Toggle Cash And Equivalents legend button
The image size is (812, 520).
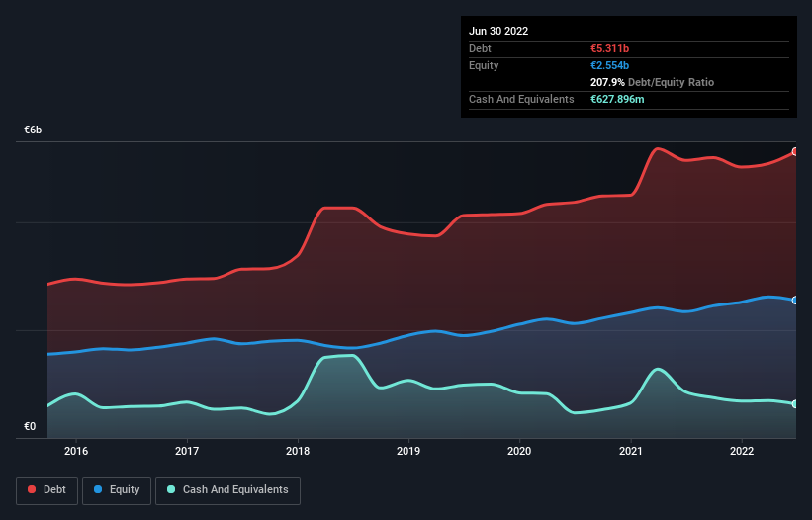pos(227,490)
